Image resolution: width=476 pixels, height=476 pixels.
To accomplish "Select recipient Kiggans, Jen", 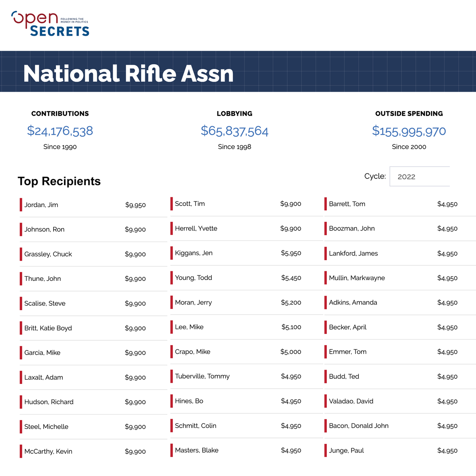I will click(194, 253).
